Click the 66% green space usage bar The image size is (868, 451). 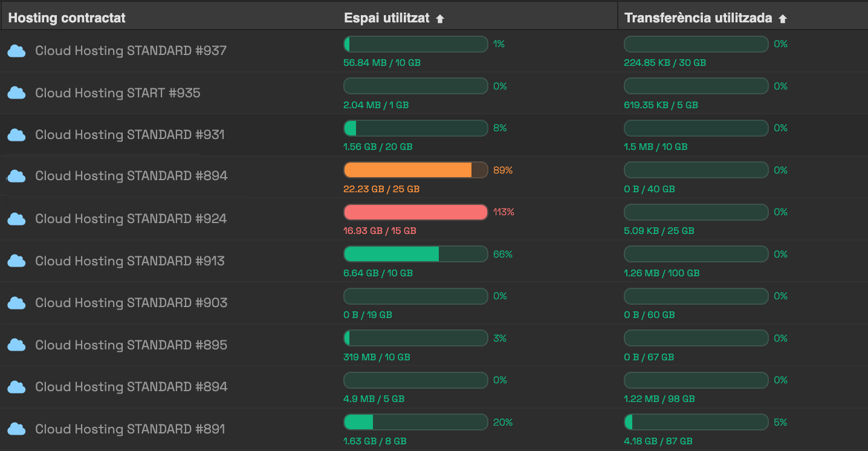(x=416, y=254)
